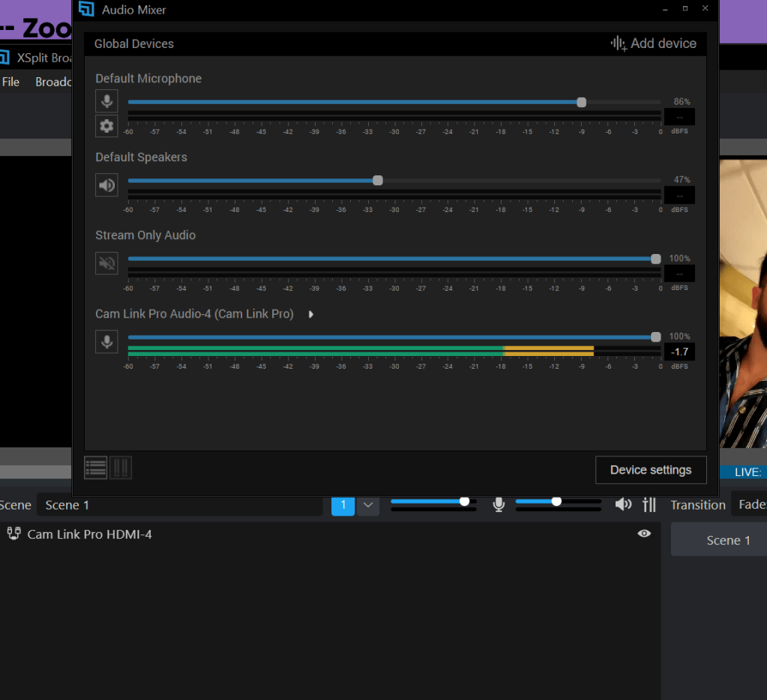Mute the Default Speakers device

click(x=106, y=185)
